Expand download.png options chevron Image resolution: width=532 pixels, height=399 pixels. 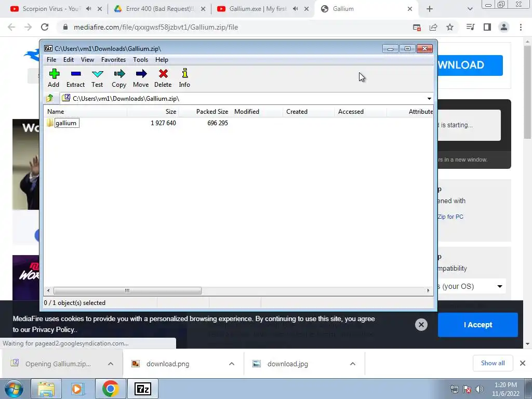click(x=232, y=364)
